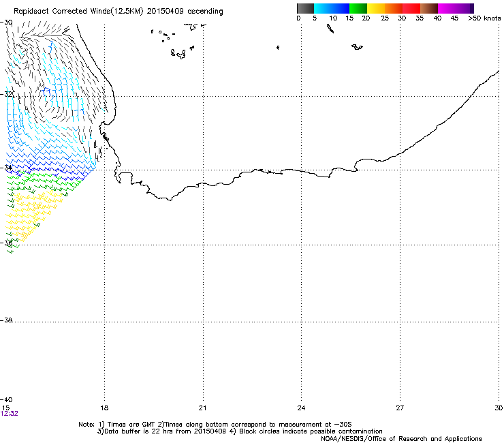Click the longitude label '27'

pos(400,408)
